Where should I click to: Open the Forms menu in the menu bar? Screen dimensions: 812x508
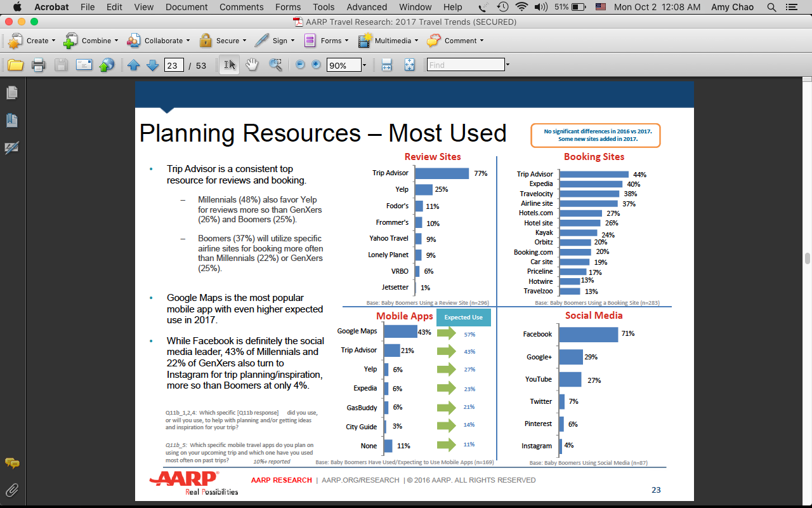pyautogui.click(x=288, y=7)
